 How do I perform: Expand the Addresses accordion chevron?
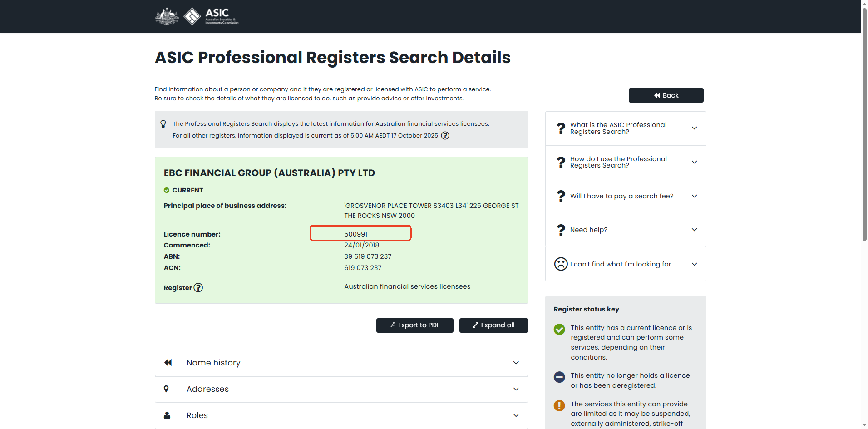516,389
